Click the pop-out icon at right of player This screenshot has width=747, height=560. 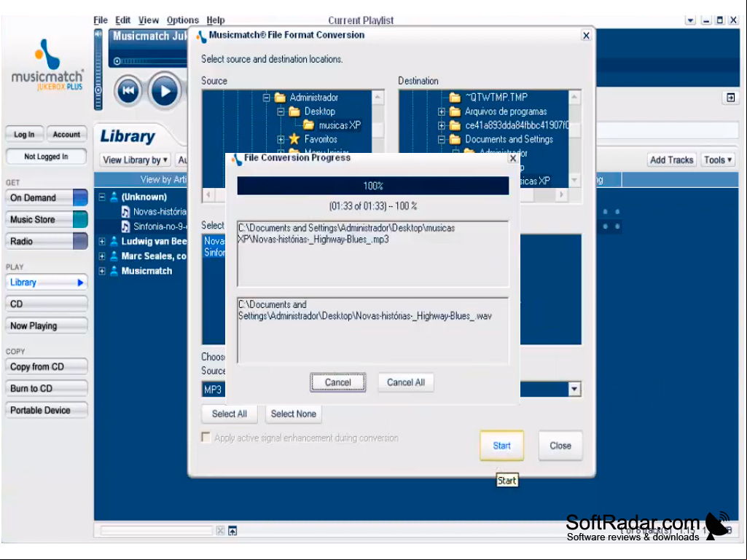tap(730, 98)
